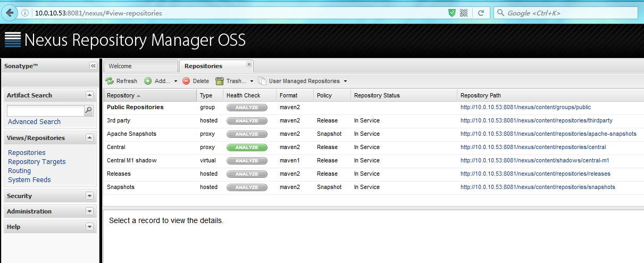
Task: Click the artifact search magnifier icon
Action: [89, 111]
